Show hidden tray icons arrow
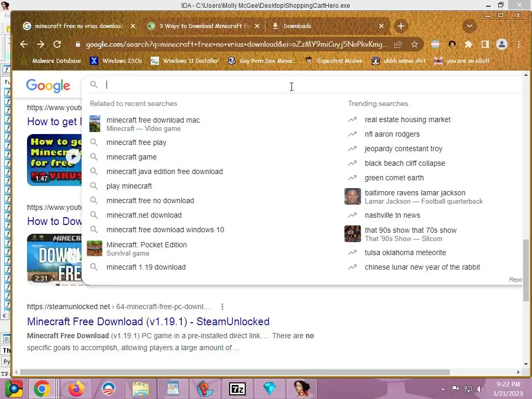The height and width of the screenshot is (399, 532). click(443, 389)
